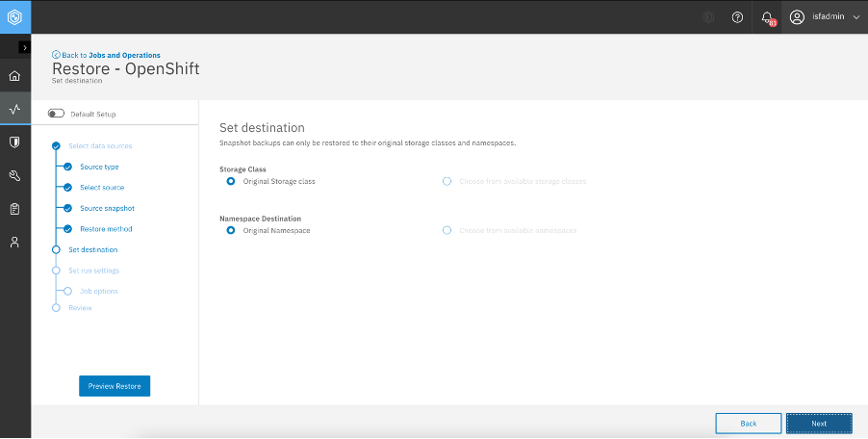Click the Select data sources checkmark icon

tap(56, 146)
